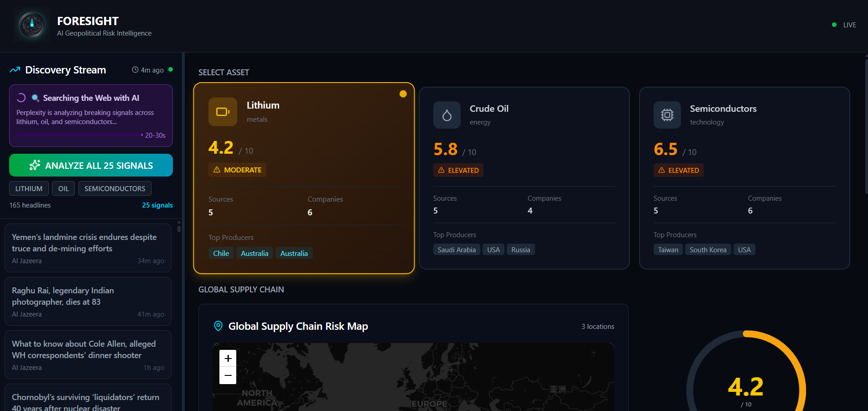Click the ANALYZE ALL 25 SIGNALS button
The width and height of the screenshot is (868, 411).
(x=91, y=165)
